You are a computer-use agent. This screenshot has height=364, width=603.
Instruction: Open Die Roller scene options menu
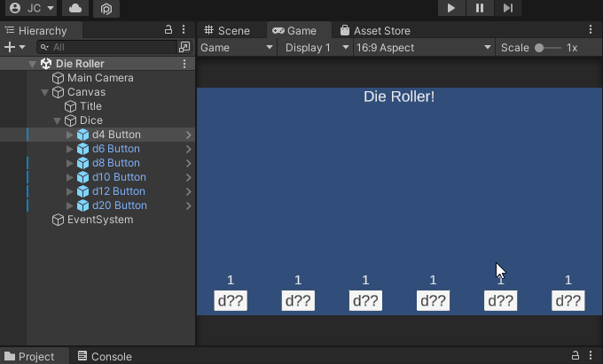tap(184, 64)
